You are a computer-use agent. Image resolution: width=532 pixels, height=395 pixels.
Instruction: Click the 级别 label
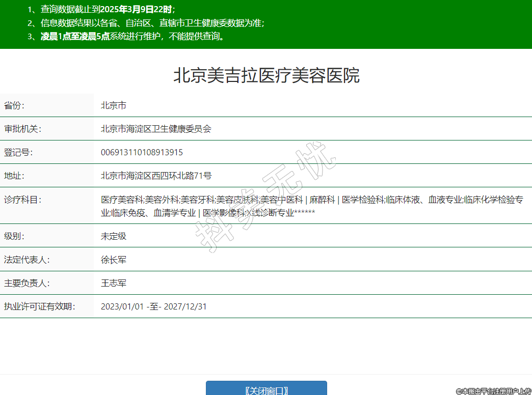pyautogui.click(x=14, y=236)
